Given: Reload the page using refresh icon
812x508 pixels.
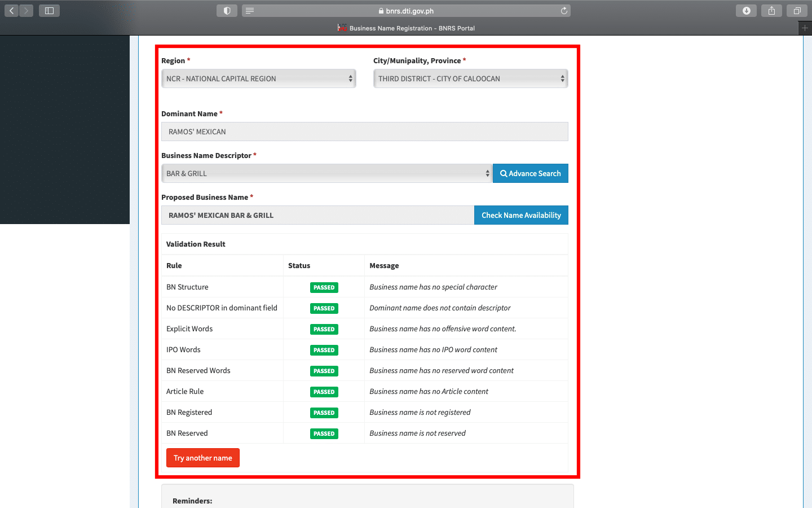Looking at the screenshot, I should click(x=564, y=11).
